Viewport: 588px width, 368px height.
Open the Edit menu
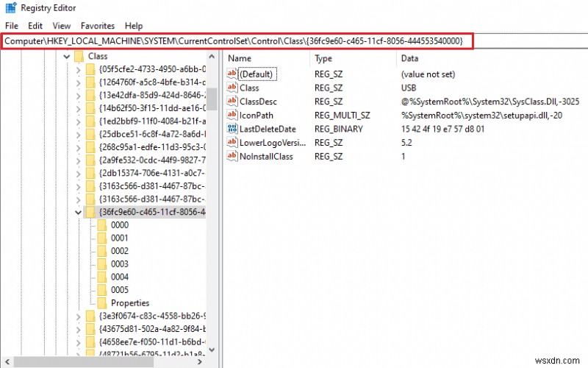35,26
